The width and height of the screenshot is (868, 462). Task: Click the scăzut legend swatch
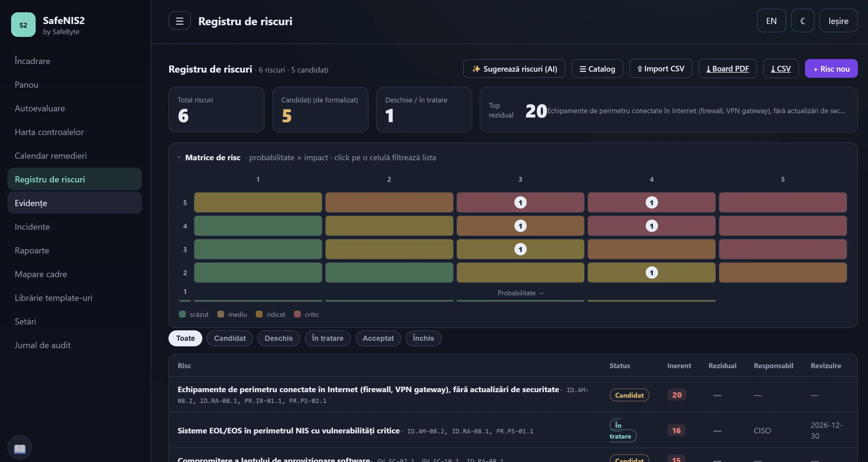click(x=182, y=314)
